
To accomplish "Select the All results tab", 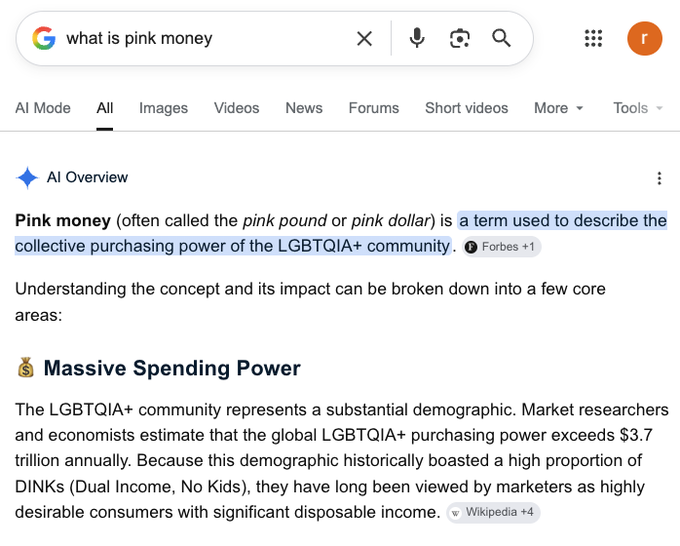I will pyautogui.click(x=105, y=108).
